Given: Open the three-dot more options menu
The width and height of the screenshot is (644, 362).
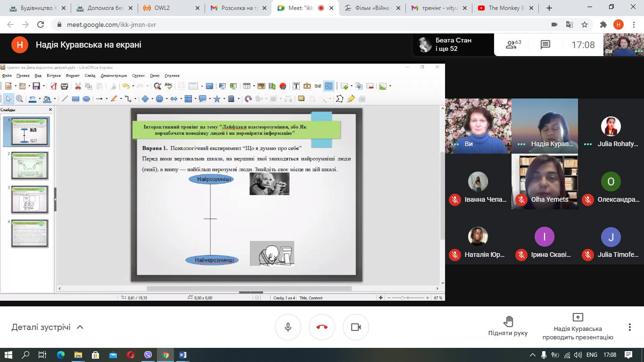Looking at the screenshot, I should click(x=629, y=327).
